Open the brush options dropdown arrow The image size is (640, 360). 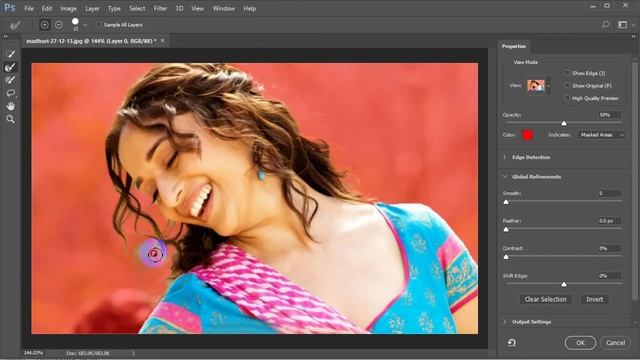[85, 25]
